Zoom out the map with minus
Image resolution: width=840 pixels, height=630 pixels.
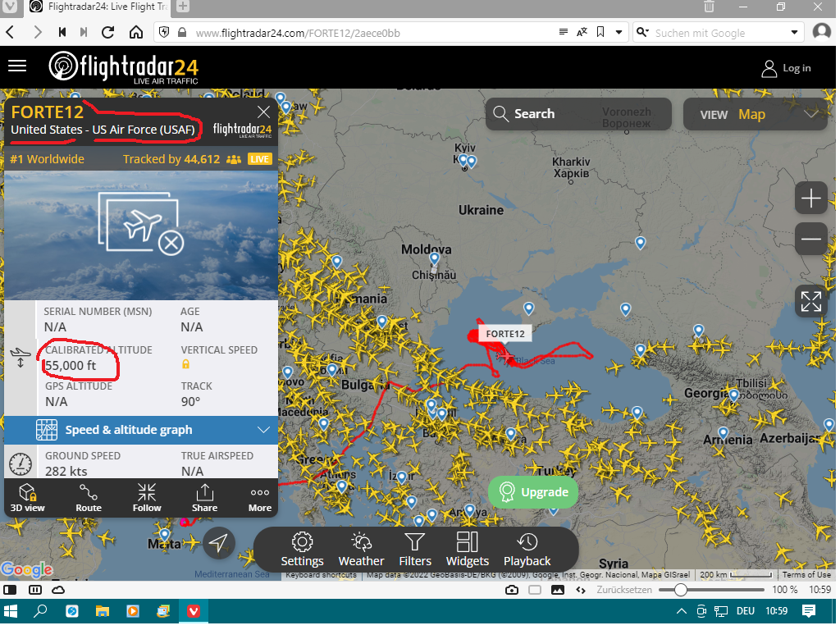(x=811, y=239)
